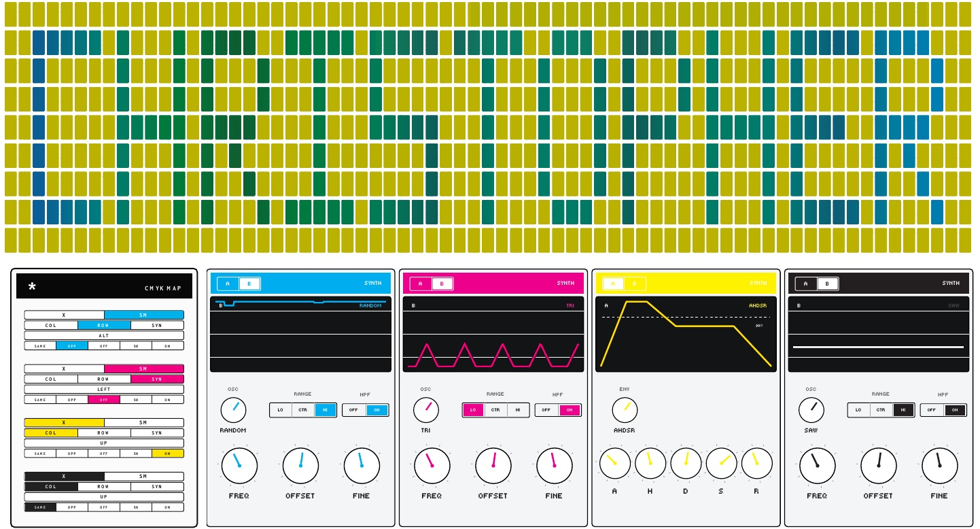Click the magenta synth FINE knob
Image resolution: width=980 pixels, height=529 pixels.
pyautogui.click(x=554, y=466)
